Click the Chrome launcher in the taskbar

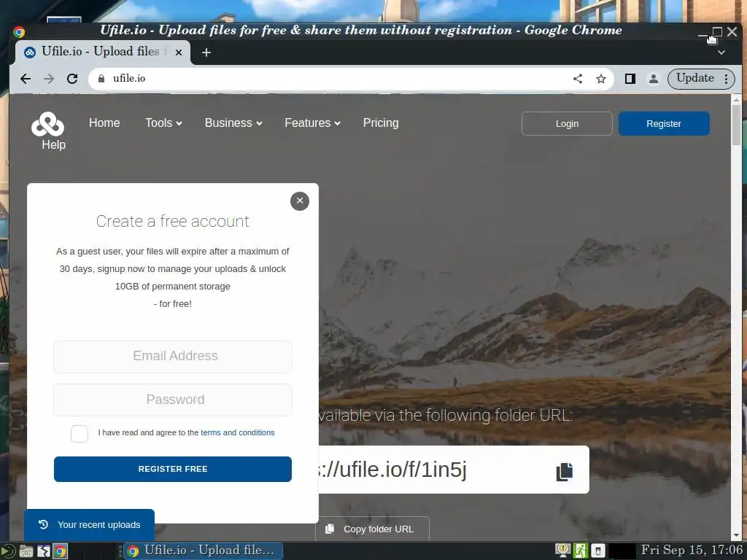[x=60, y=551]
